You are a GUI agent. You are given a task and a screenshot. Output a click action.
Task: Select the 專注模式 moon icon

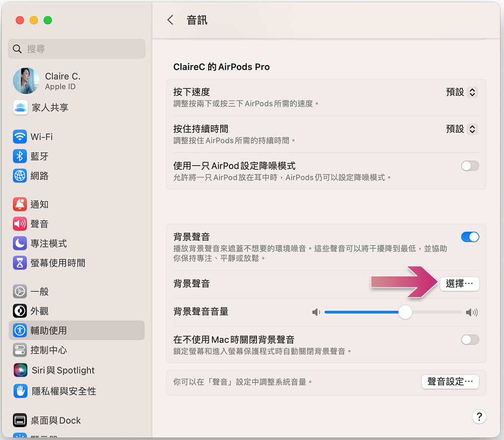pyautogui.click(x=20, y=243)
